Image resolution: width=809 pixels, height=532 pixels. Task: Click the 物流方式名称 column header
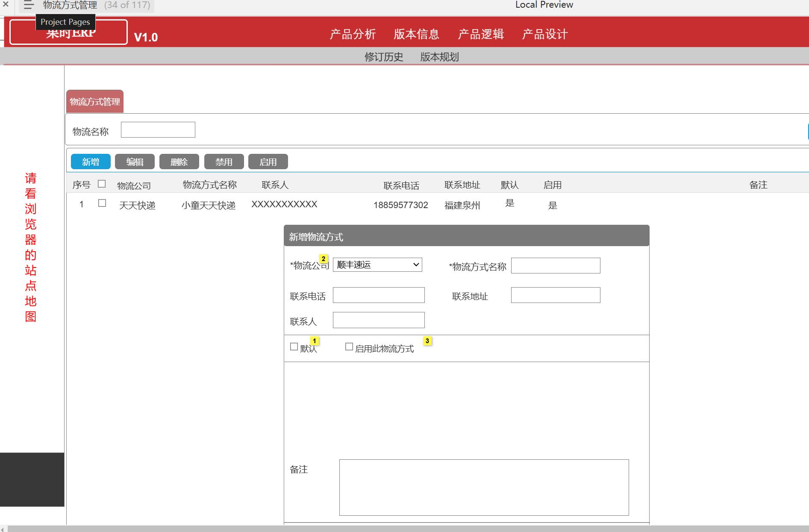210,185
